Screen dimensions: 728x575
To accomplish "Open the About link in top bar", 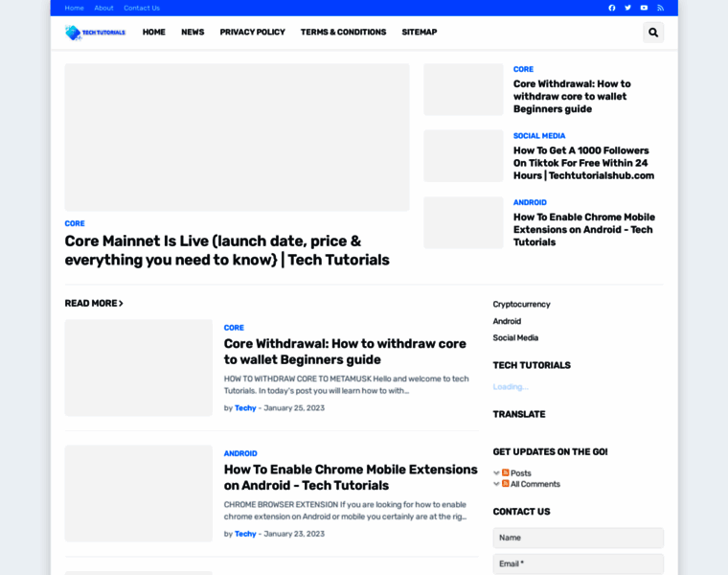I will [x=103, y=8].
